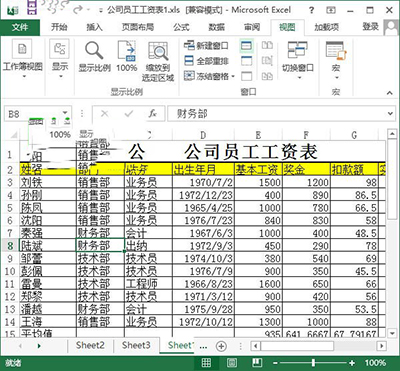Image resolution: width=400 pixels, height=371 pixels.
Task: Open Ribbon Display Options icon in title bar
Action: [x=331, y=10]
